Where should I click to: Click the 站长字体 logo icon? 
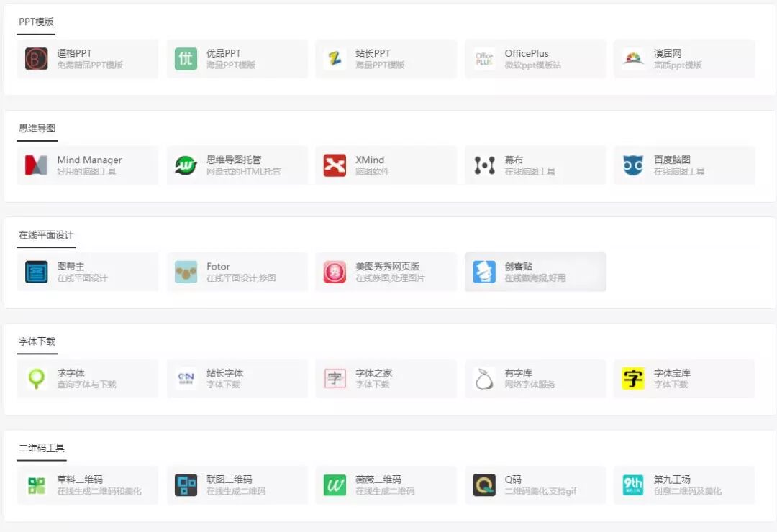coord(186,378)
